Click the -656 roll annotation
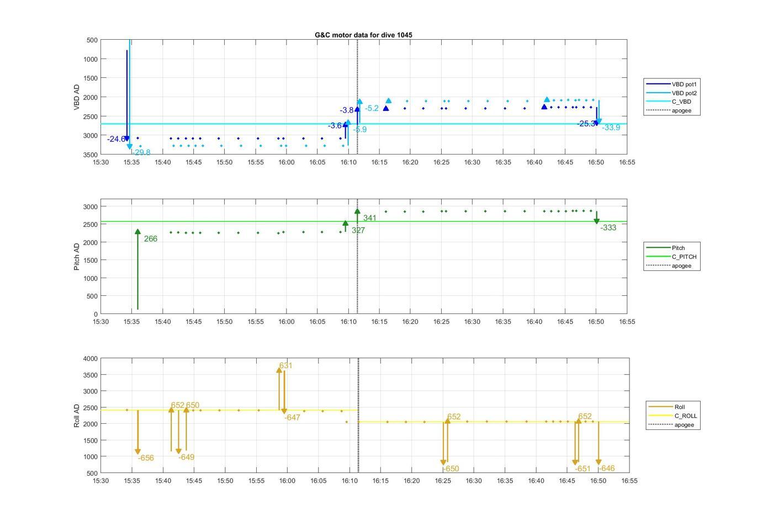 click(146, 458)
